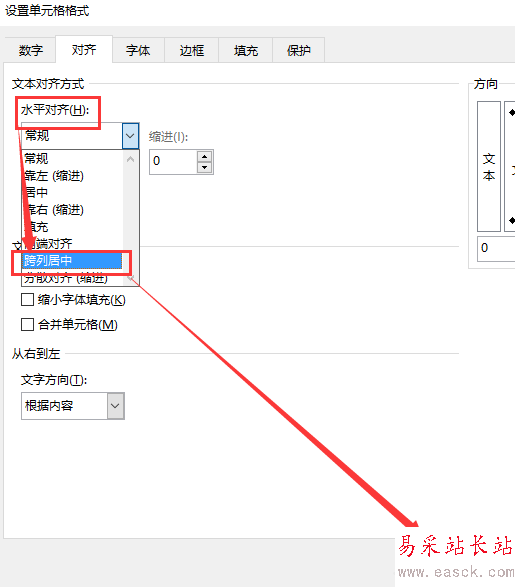Click the bottom diamond on orientation dial
The width and height of the screenshot is (515, 587).
click(512, 220)
